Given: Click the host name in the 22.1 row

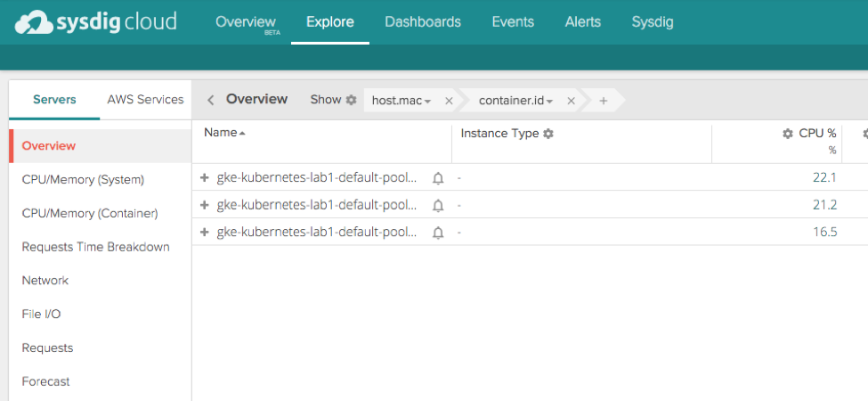Looking at the screenshot, I should (x=317, y=178).
